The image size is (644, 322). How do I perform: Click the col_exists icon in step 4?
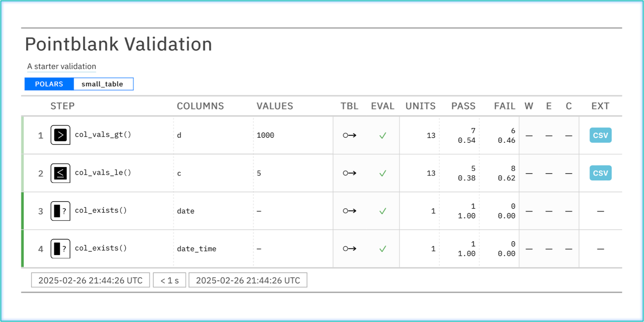(60, 249)
